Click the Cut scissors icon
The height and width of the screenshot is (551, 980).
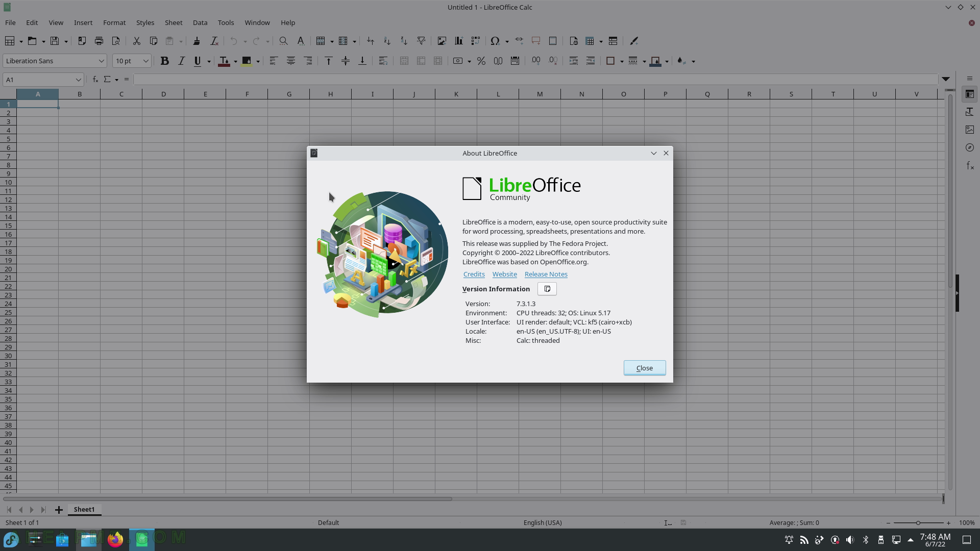(x=136, y=41)
